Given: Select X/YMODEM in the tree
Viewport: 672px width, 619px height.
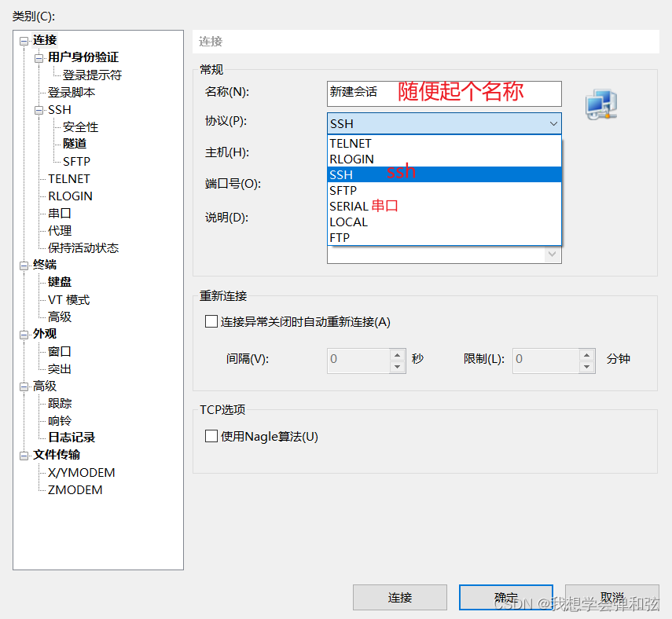Looking at the screenshot, I should pyautogui.click(x=82, y=472).
